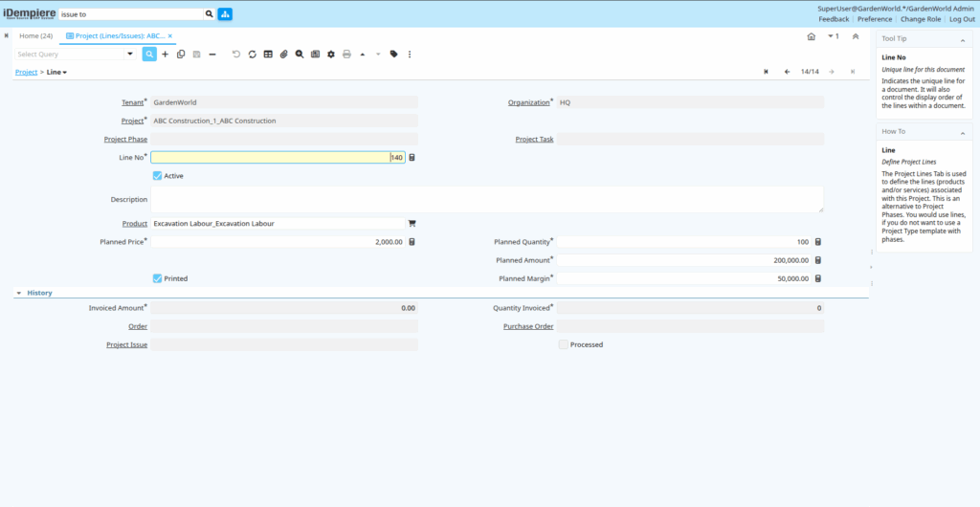This screenshot has height=507, width=980.
Task: Click the Save floppy disk icon
Action: [x=196, y=55]
